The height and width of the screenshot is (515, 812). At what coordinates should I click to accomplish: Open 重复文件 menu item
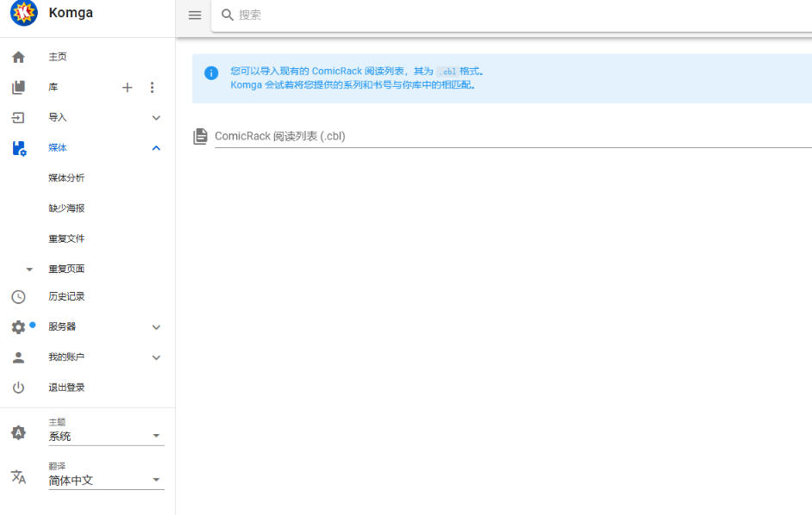pos(66,239)
